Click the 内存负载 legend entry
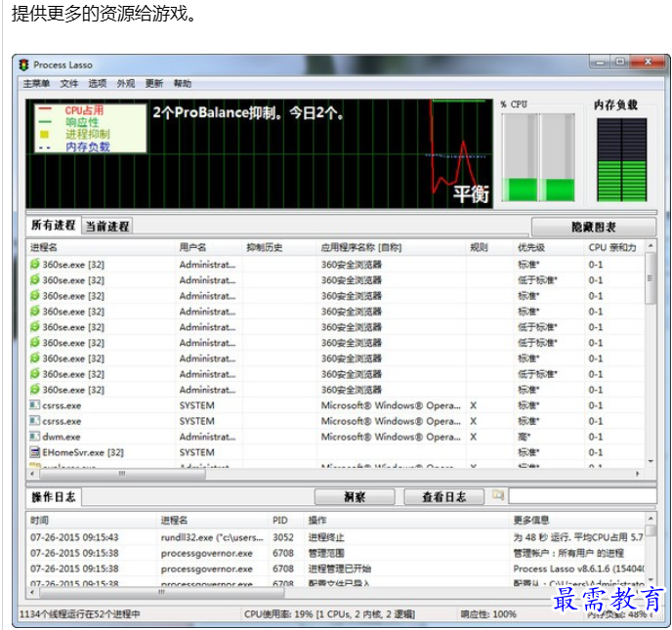Viewport: 672px width, 630px height. pyautogui.click(x=88, y=147)
